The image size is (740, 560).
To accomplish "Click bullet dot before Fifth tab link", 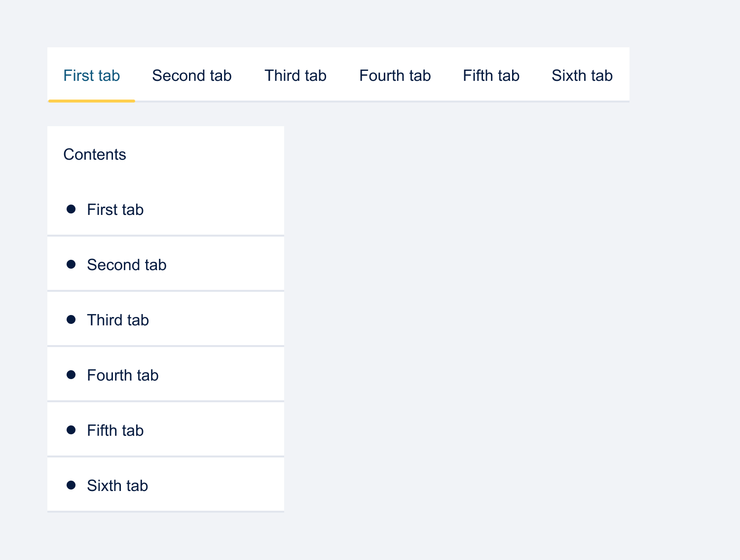I will pos(71,430).
